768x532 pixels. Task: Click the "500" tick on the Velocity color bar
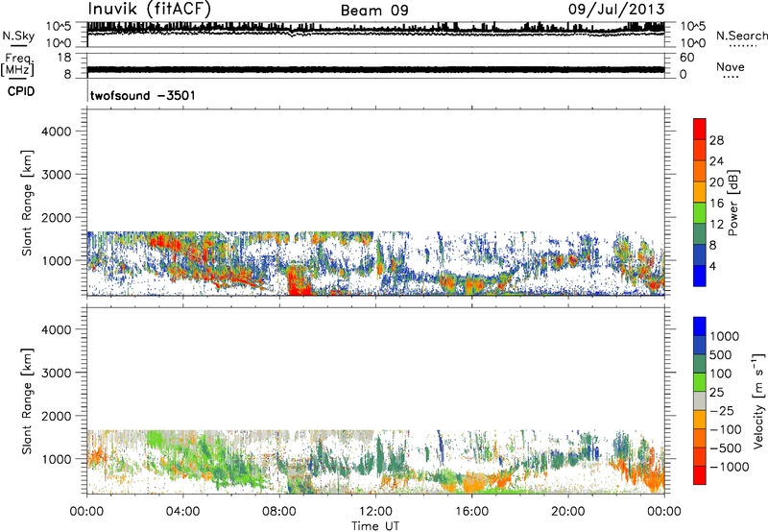(722, 354)
